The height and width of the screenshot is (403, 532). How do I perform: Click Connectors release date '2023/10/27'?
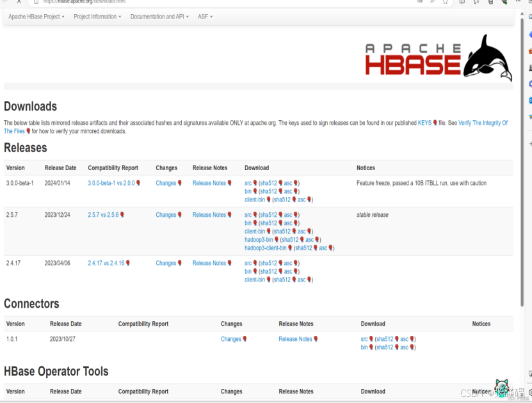pyautogui.click(x=63, y=339)
